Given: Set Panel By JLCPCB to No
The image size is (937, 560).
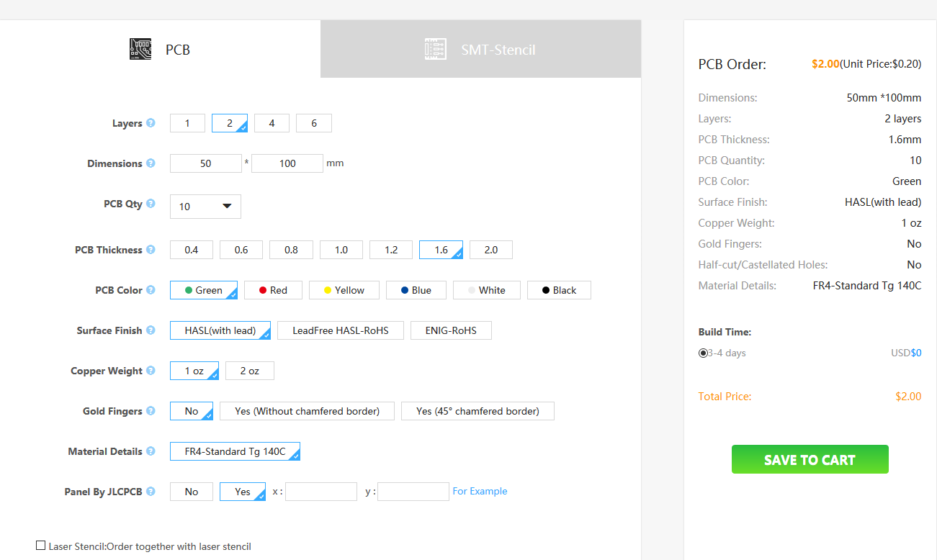Looking at the screenshot, I should pos(192,492).
